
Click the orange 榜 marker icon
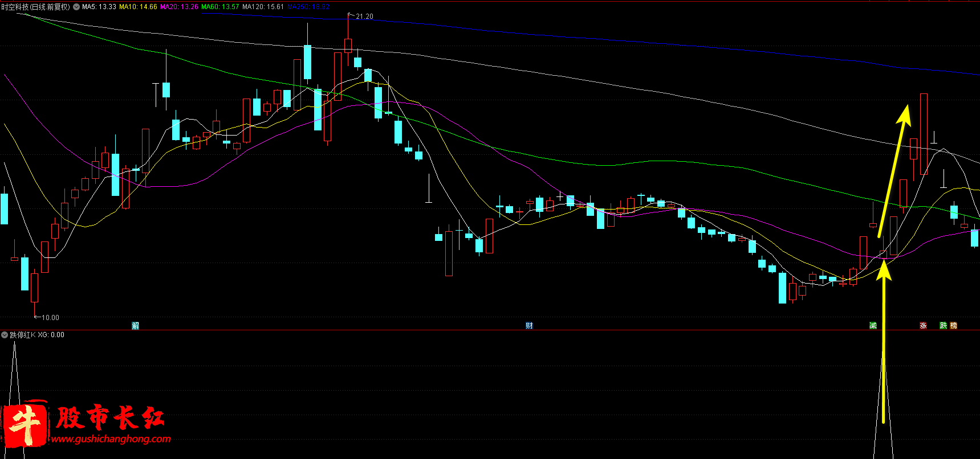953,326
